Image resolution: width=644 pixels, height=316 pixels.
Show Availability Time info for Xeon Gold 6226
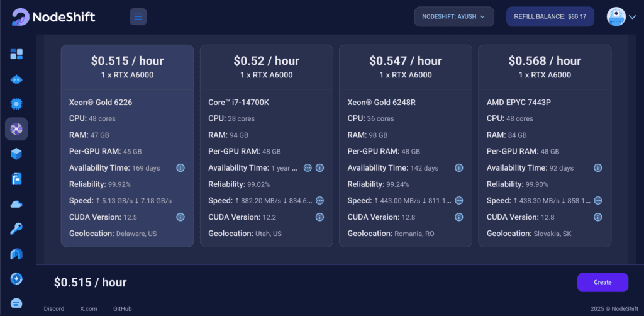(180, 167)
